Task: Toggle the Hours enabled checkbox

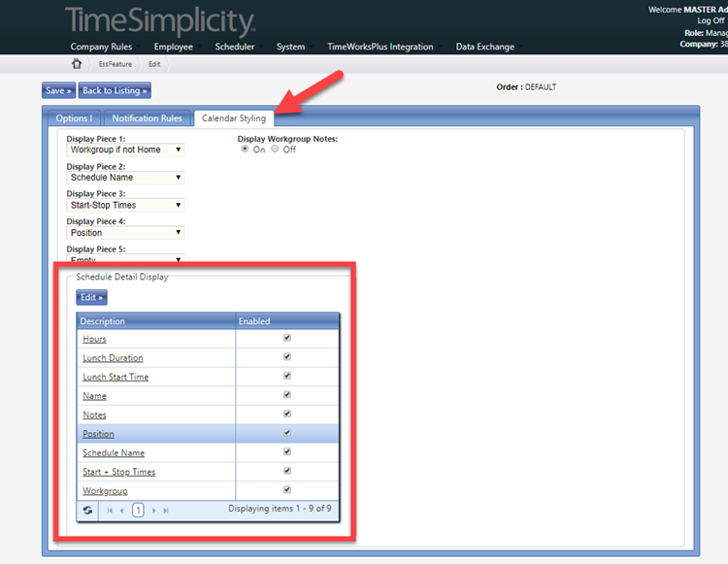Action: 286,339
